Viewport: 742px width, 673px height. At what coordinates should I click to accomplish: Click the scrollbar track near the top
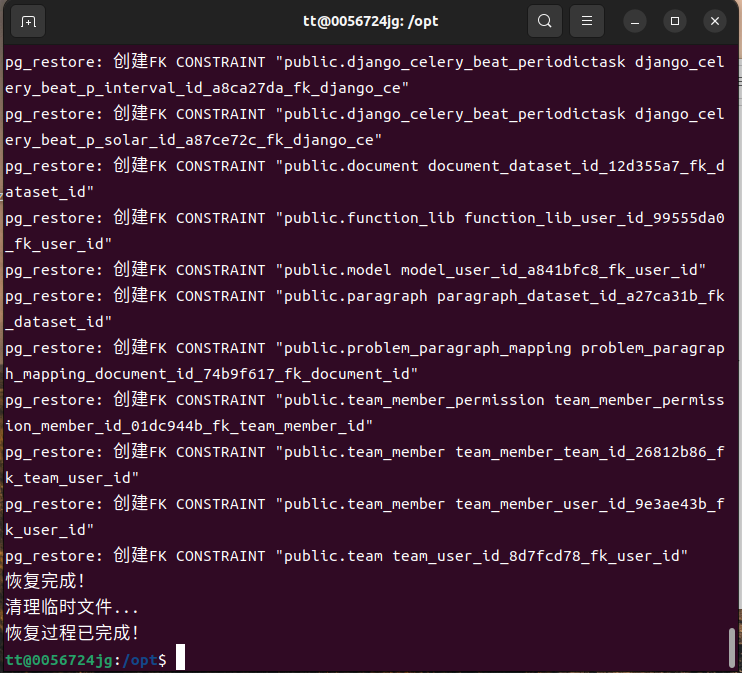(x=732, y=80)
